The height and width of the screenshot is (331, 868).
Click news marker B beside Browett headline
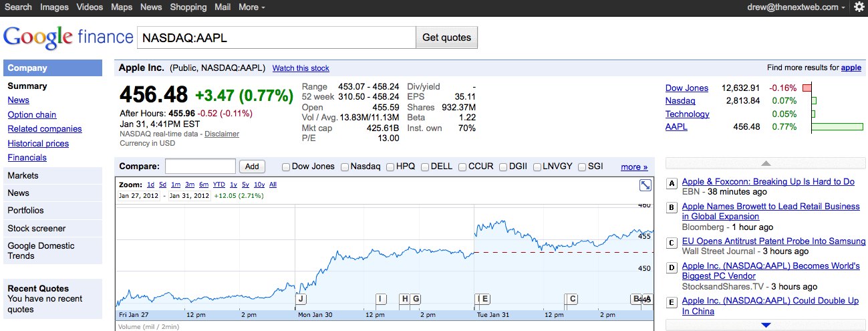(672, 208)
